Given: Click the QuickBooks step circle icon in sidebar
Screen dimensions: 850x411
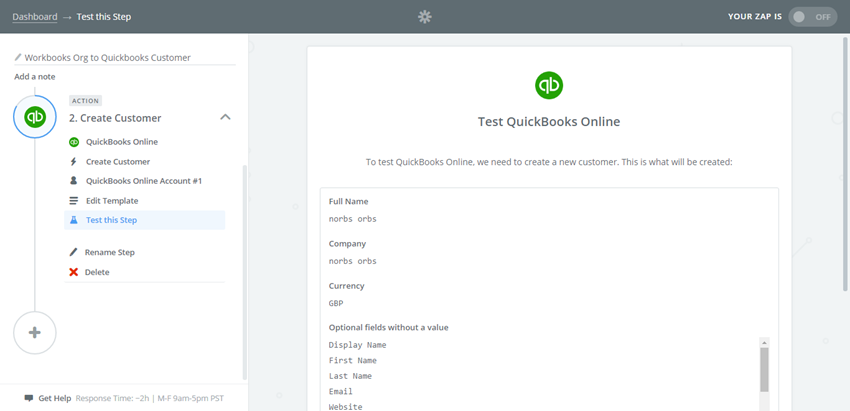Looking at the screenshot, I should click(x=35, y=117).
